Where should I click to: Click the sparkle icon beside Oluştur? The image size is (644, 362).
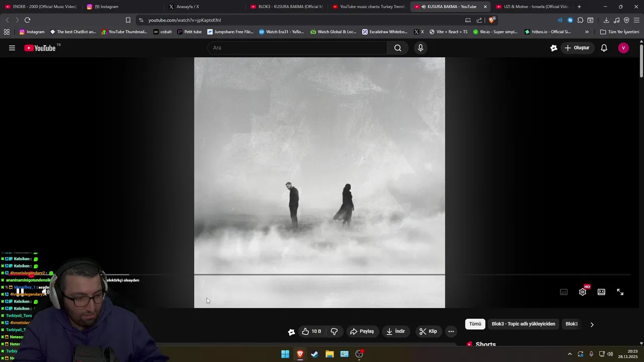point(554,48)
